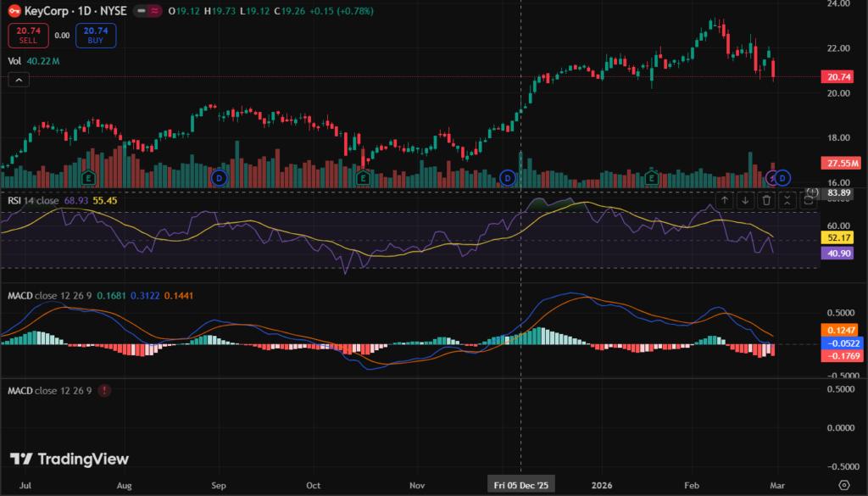
Task: Click the purple lightning event marker
Action: (x=772, y=177)
